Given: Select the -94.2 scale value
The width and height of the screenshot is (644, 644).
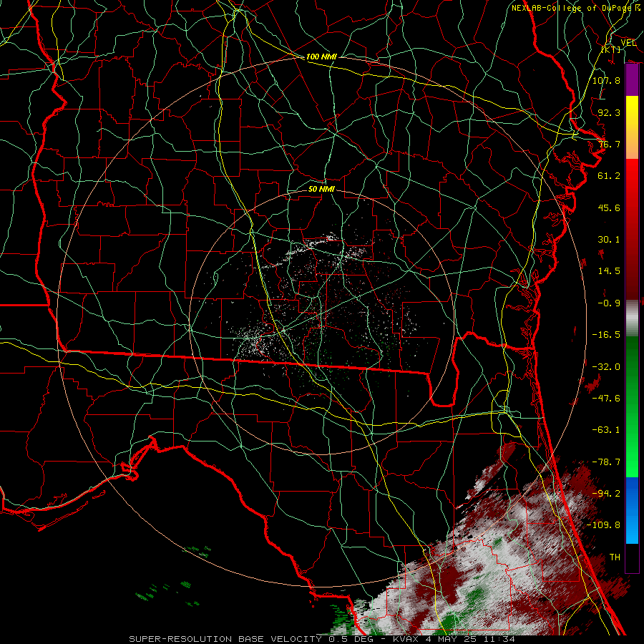Looking at the screenshot, I should coord(606,494).
